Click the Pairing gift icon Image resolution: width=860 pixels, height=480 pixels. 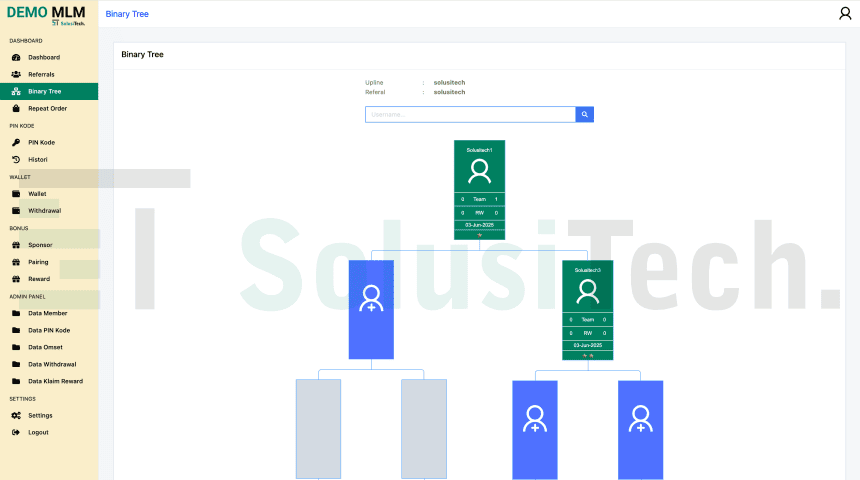click(16, 262)
